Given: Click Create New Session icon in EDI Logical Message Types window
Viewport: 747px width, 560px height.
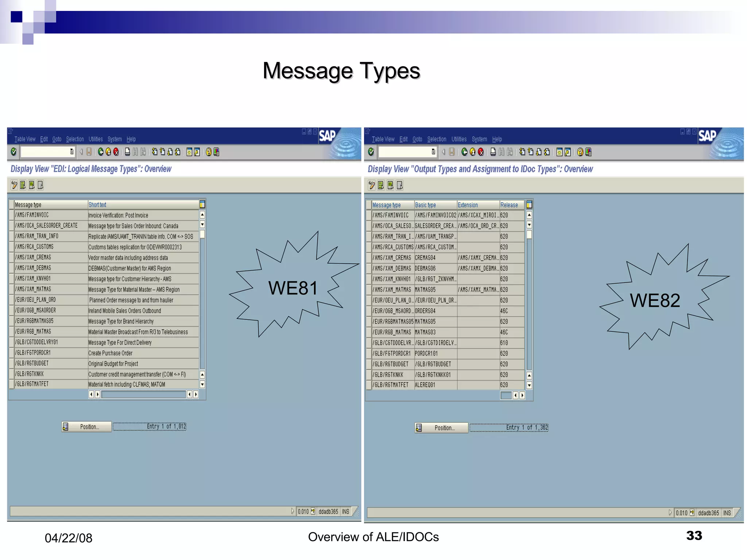Looking at the screenshot, I should [189, 152].
